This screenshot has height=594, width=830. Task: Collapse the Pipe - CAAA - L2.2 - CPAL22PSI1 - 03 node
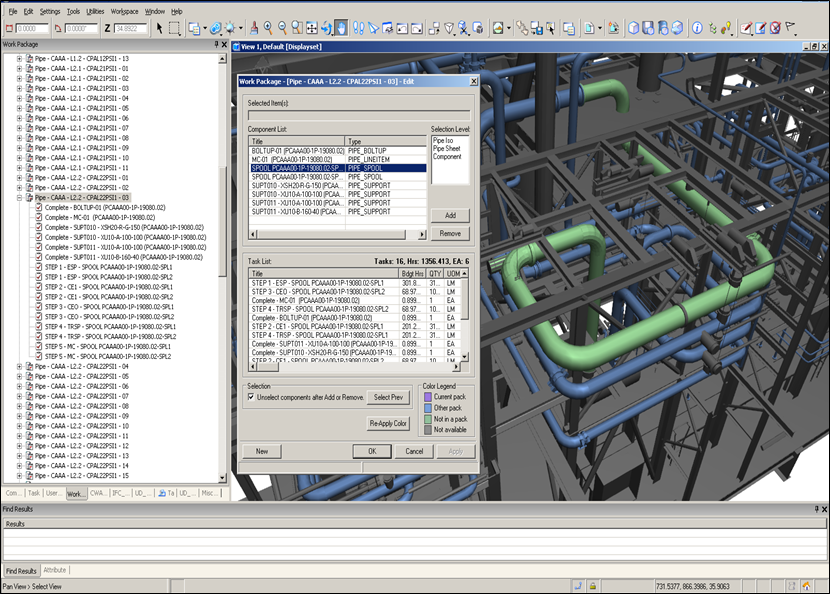[19, 198]
